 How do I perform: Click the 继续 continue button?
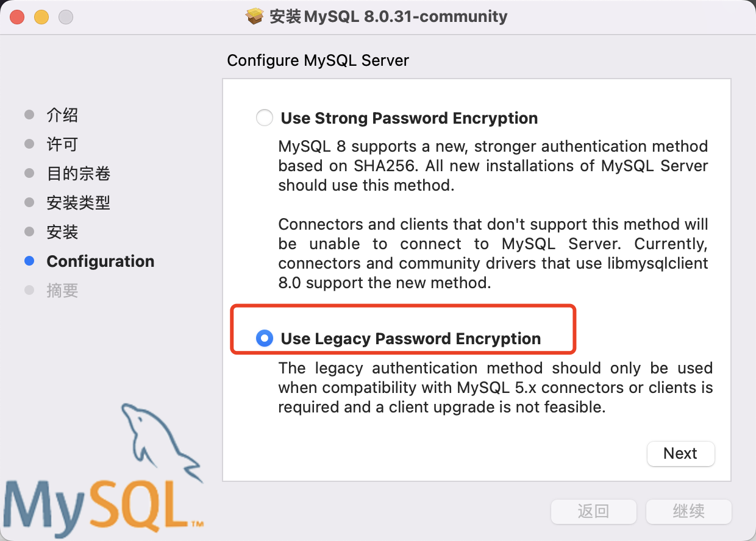(688, 511)
